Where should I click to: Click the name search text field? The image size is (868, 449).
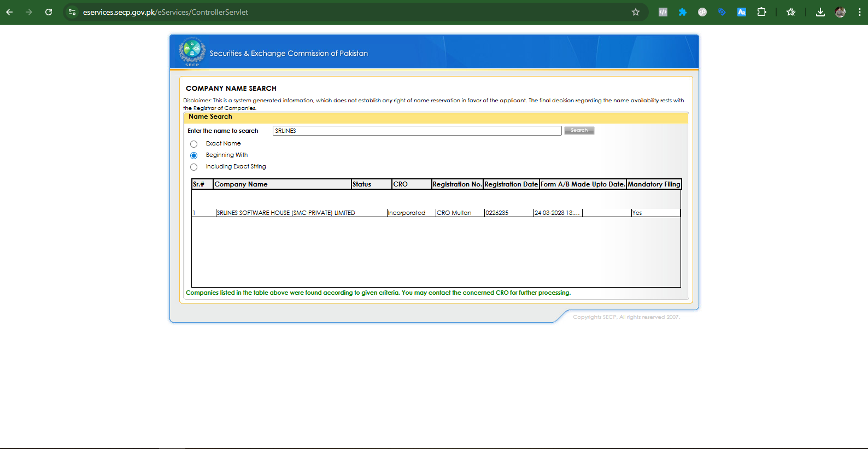tap(417, 131)
